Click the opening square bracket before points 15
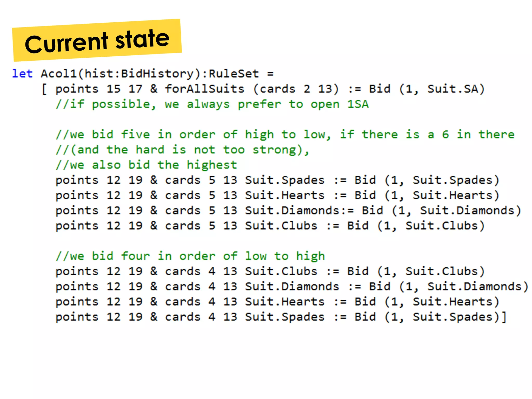 (x=44, y=90)
